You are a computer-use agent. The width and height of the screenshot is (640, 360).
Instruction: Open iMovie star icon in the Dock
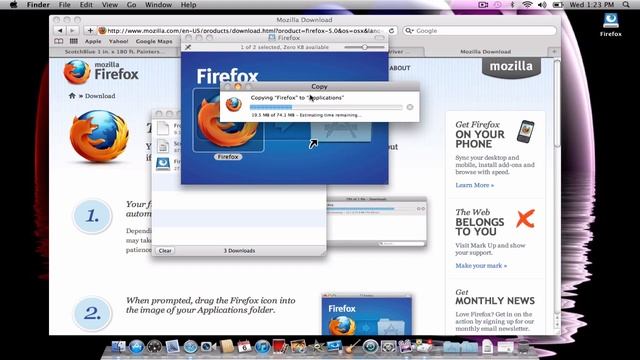coord(316,347)
